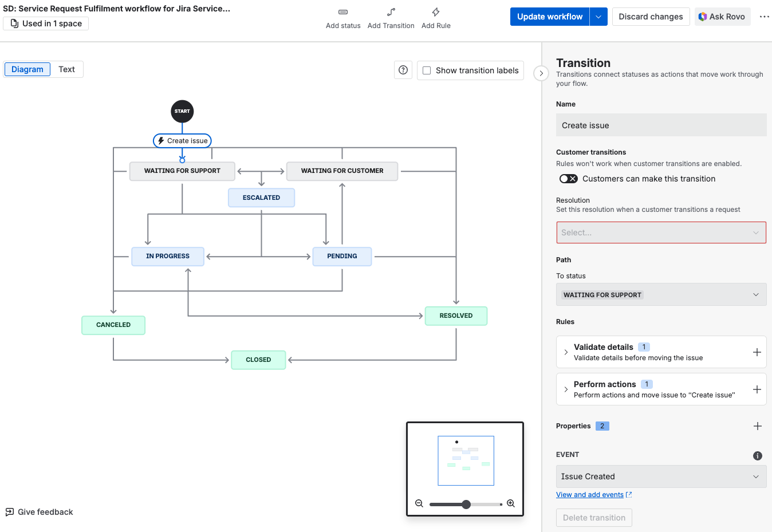This screenshot has height=532, width=772.
Task: Click the Add Rule lightning icon
Action: [x=436, y=12]
